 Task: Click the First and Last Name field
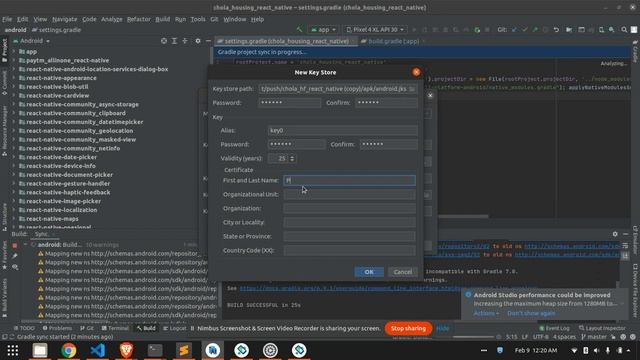point(349,180)
